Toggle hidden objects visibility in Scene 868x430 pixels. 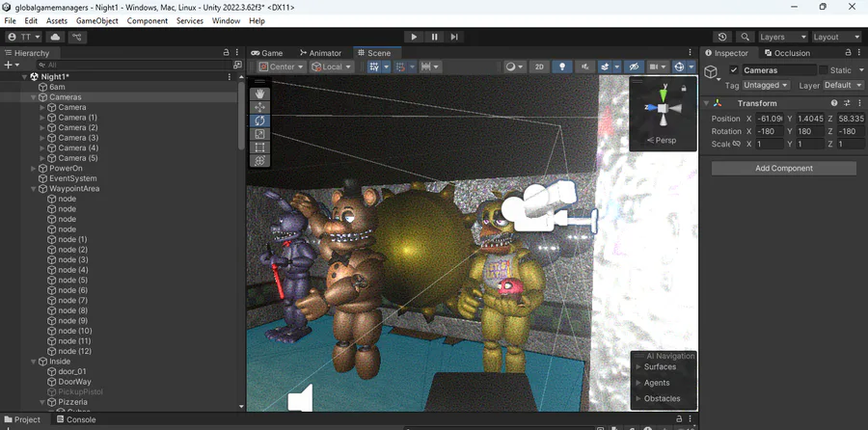click(x=635, y=67)
